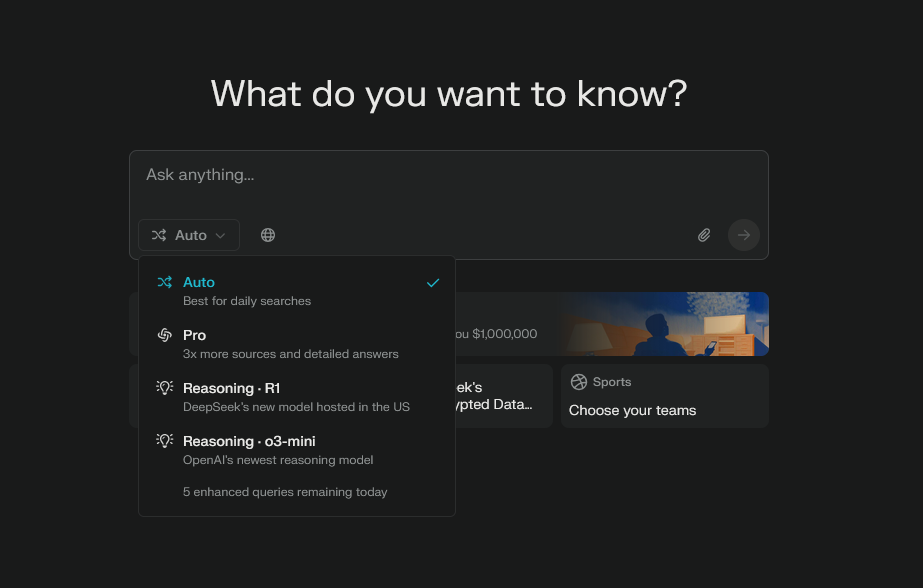This screenshot has height=588, width=923.
Task: Click the Pro mode swirl icon
Action: point(165,335)
